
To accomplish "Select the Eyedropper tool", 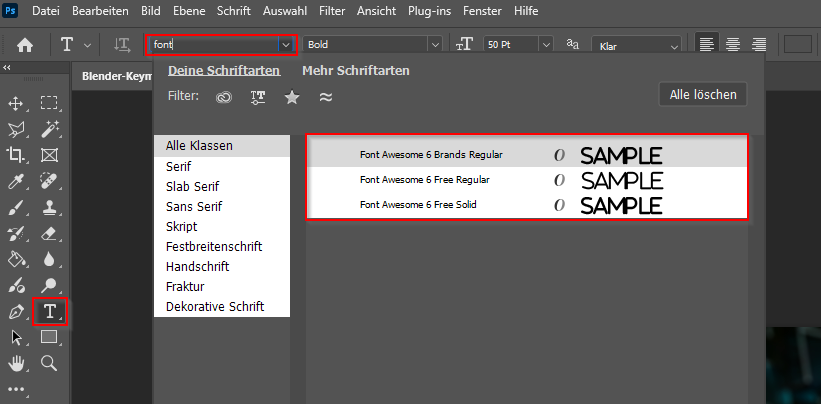I will click(16, 181).
